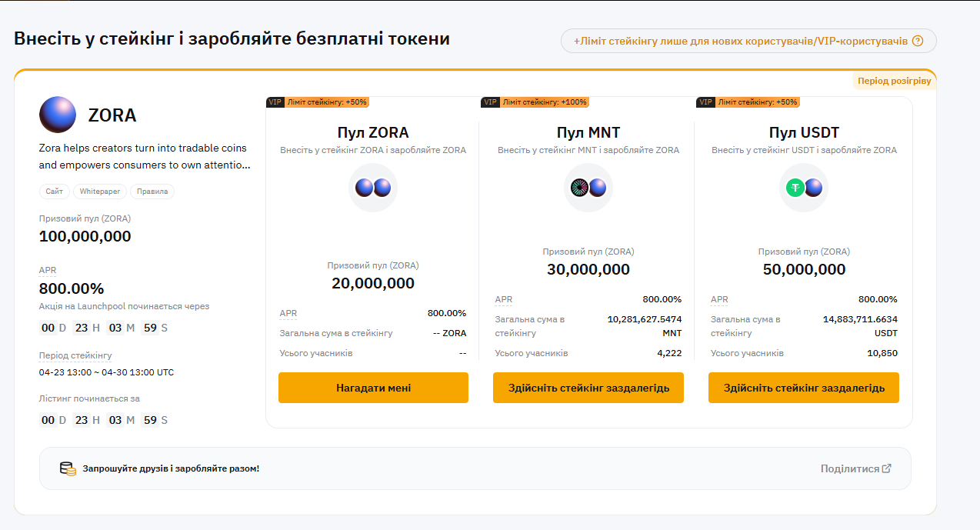The width and height of the screenshot is (980, 530).
Task: Open the Whitepaper tag
Action: pos(100,192)
